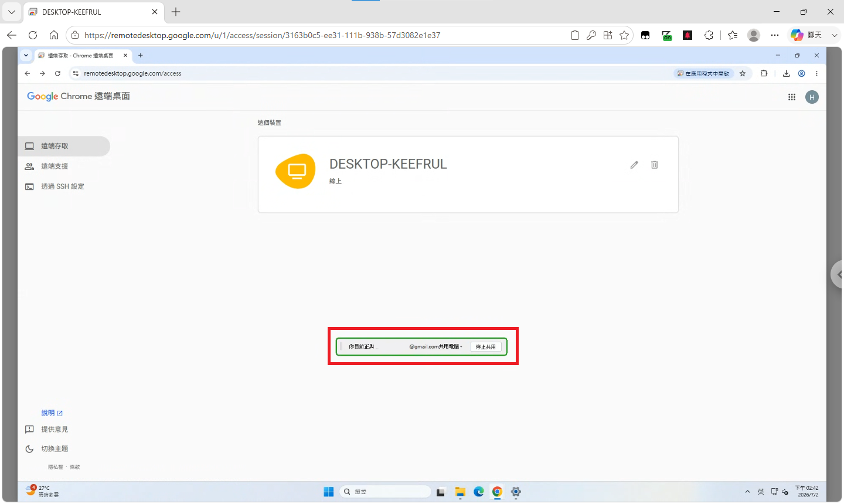The image size is (844, 504).
Task: Expand the Edge tab actions dropdown
Action: tap(12, 12)
